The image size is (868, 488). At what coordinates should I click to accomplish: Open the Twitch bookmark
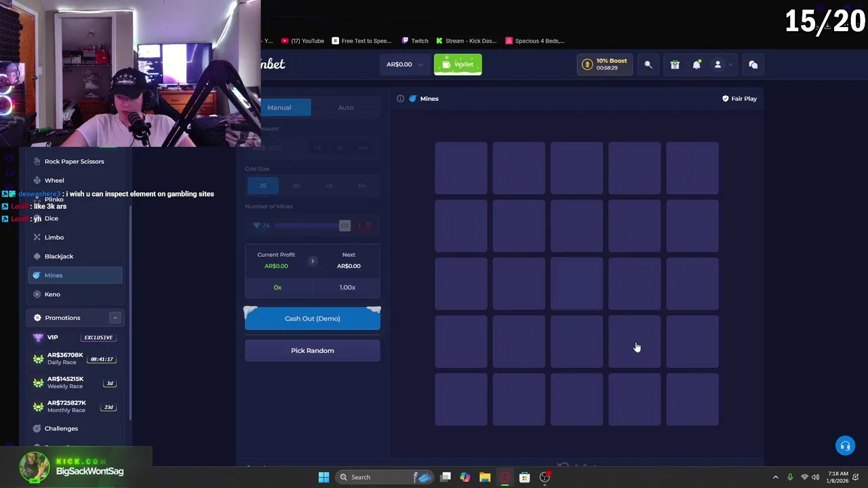[x=415, y=41]
